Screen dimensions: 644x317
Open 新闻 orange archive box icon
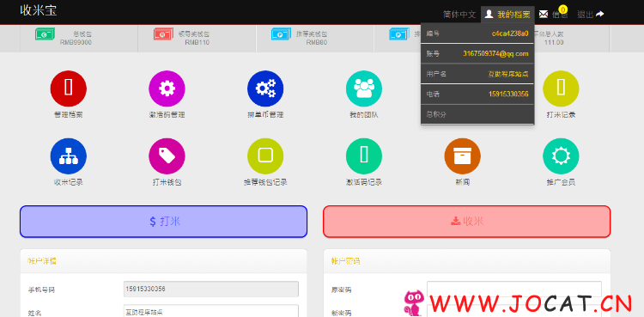click(463, 156)
